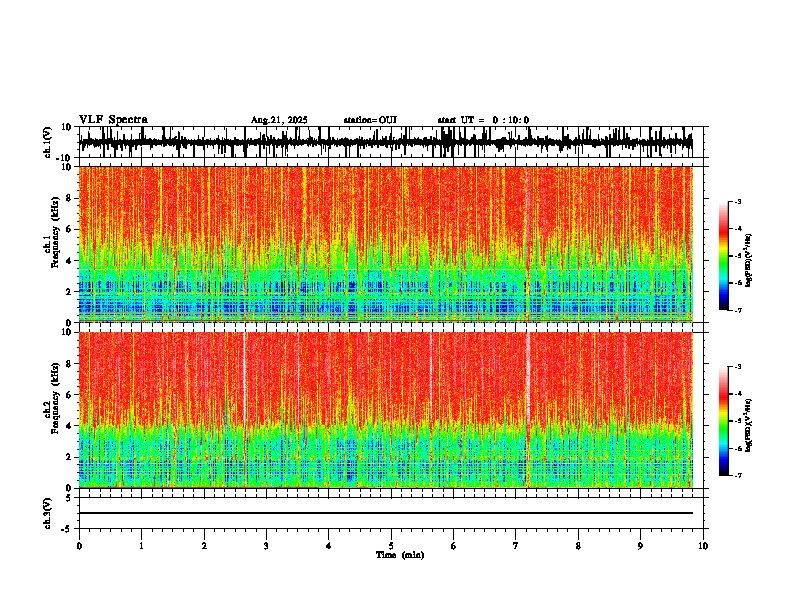The height and width of the screenshot is (612, 792).
Task: Click the 'station=OUJ' header text
Action: tap(370, 120)
